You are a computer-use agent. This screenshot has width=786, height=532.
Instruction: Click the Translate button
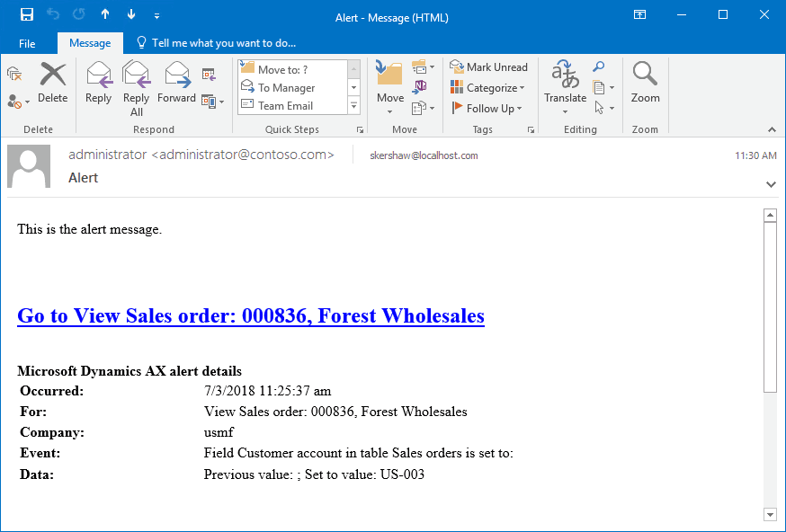coord(565,88)
